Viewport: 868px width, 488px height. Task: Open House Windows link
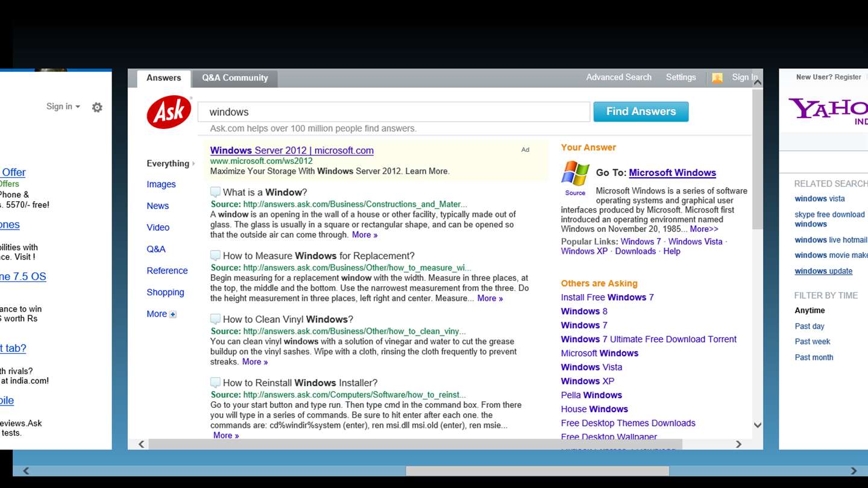[594, 410]
